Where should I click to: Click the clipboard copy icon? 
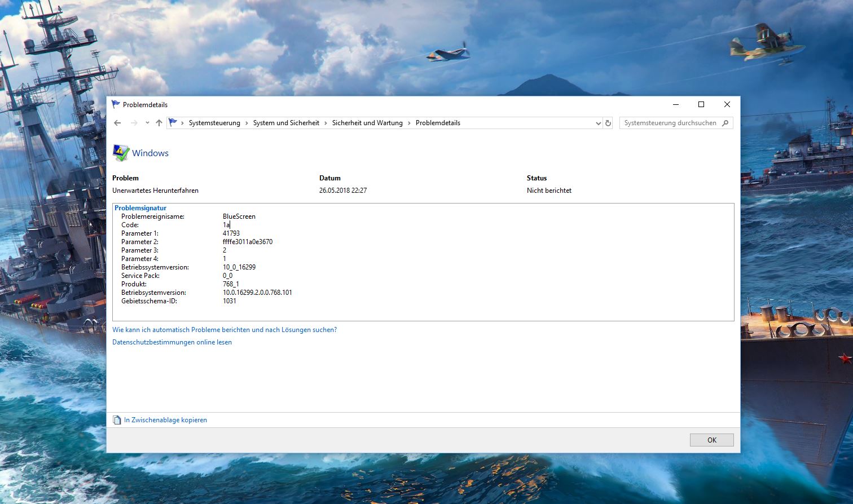point(117,420)
